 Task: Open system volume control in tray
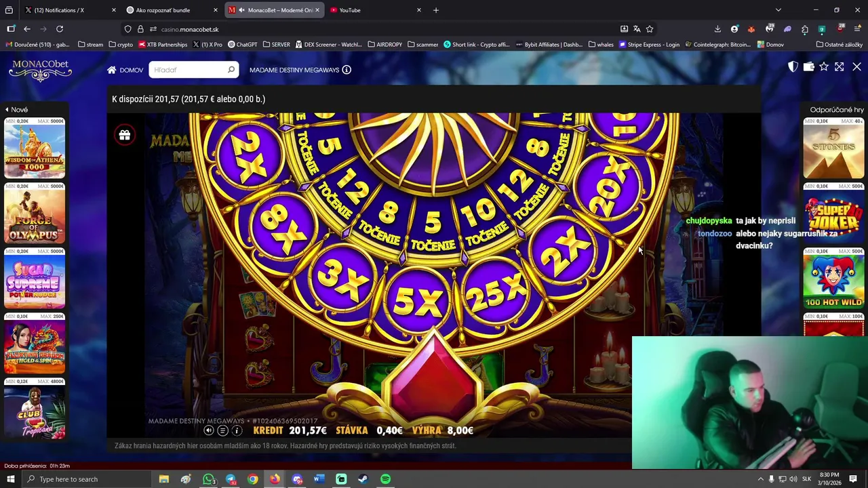793,479
